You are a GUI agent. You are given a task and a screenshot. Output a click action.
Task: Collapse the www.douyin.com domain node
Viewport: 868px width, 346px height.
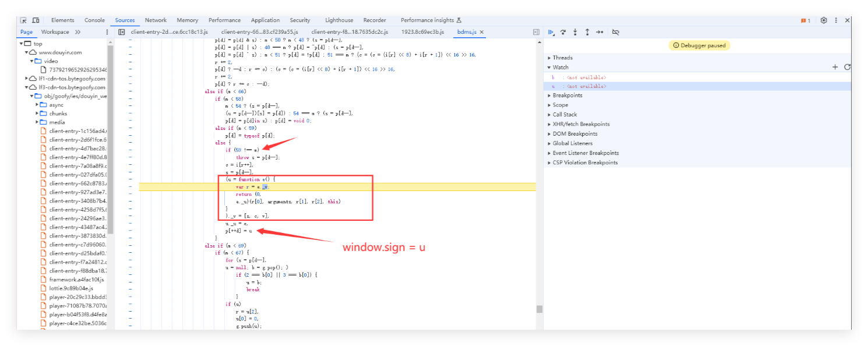(x=26, y=52)
